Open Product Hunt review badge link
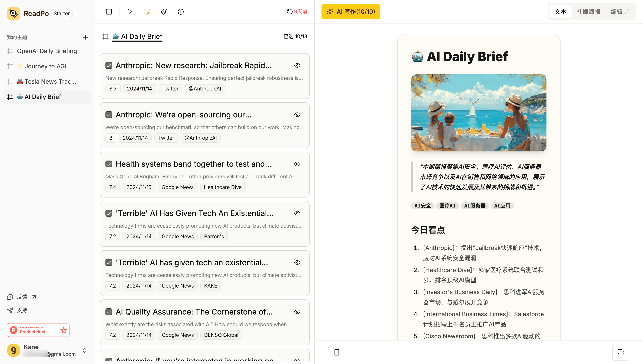Viewport: 643px width, 364px height. pyautogui.click(x=38, y=330)
